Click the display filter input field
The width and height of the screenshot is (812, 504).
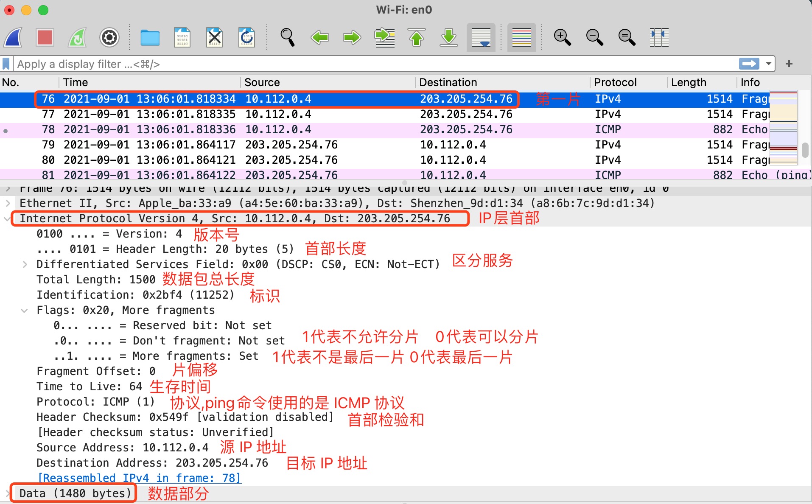373,64
